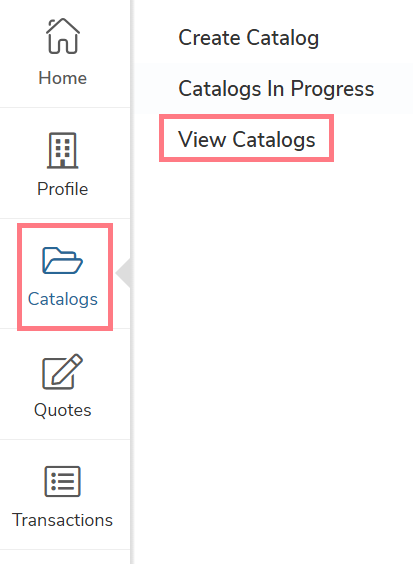
Task: Click the Transactions list icon
Action: [63, 481]
